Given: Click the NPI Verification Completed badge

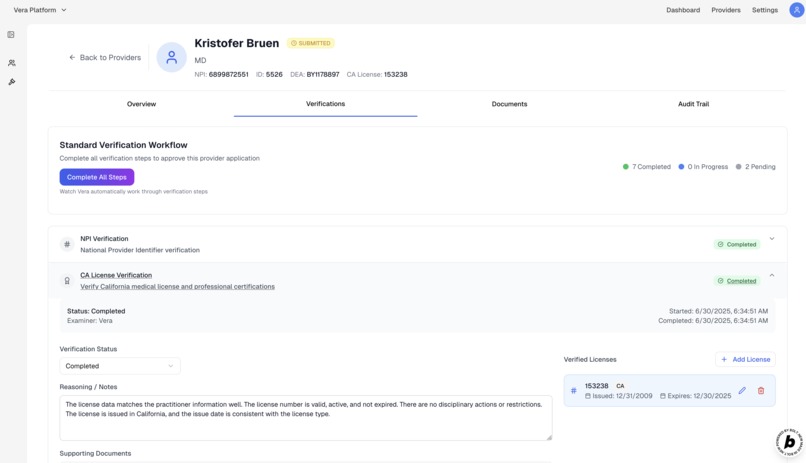Looking at the screenshot, I should click(737, 244).
